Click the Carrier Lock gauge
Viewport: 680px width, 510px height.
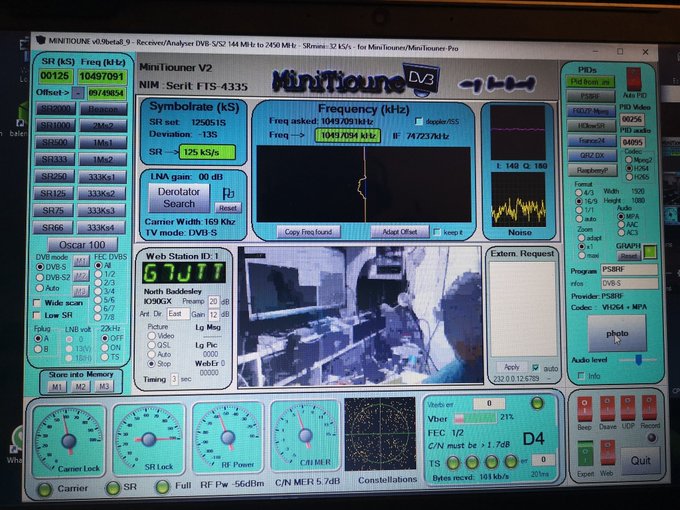coord(69,440)
